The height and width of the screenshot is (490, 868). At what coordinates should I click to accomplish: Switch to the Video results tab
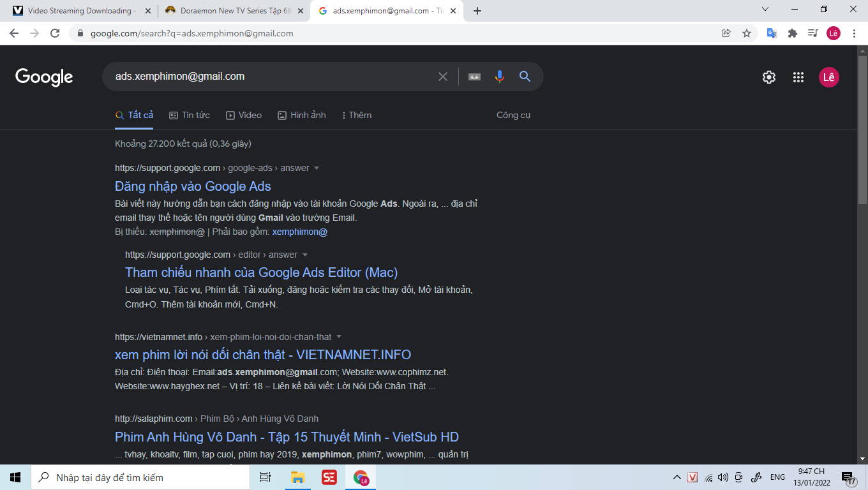(244, 115)
